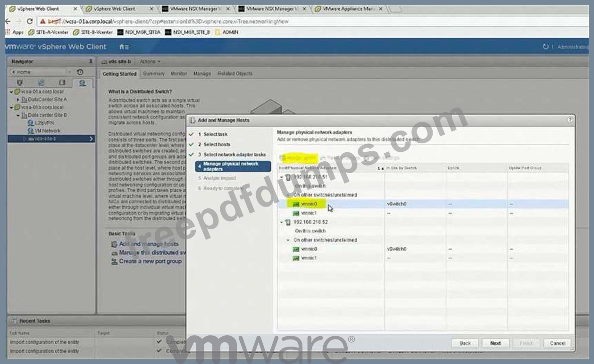Switch to Networking inventory icon
This screenshot has width=594, height=364.
tap(82, 83)
